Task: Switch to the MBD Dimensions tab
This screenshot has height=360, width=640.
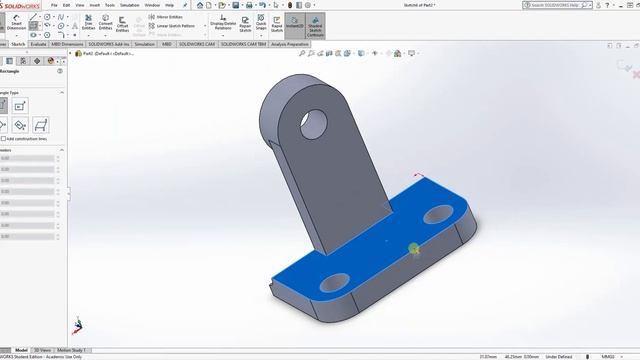Action: tap(67, 44)
